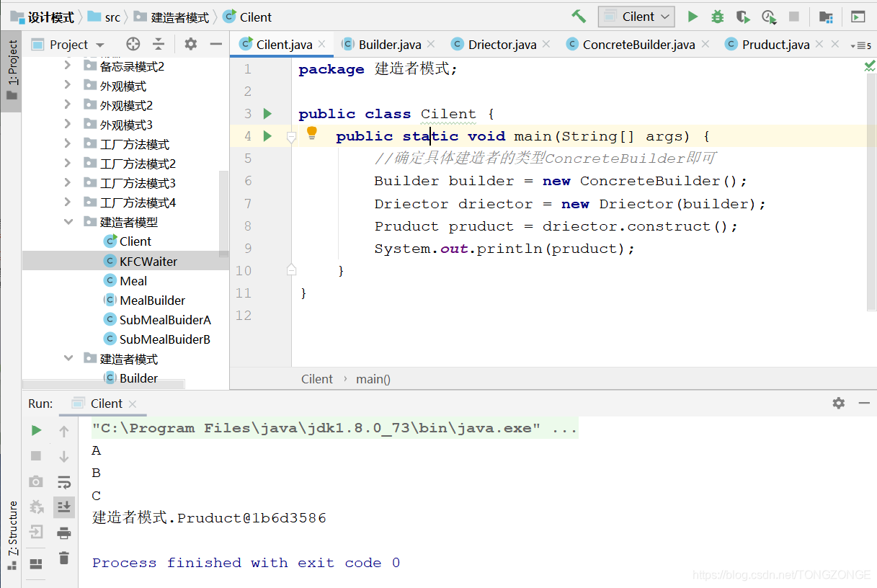This screenshot has width=877, height=588.
Task: Switch to the Driector.java tab
Action: [502, 45]
